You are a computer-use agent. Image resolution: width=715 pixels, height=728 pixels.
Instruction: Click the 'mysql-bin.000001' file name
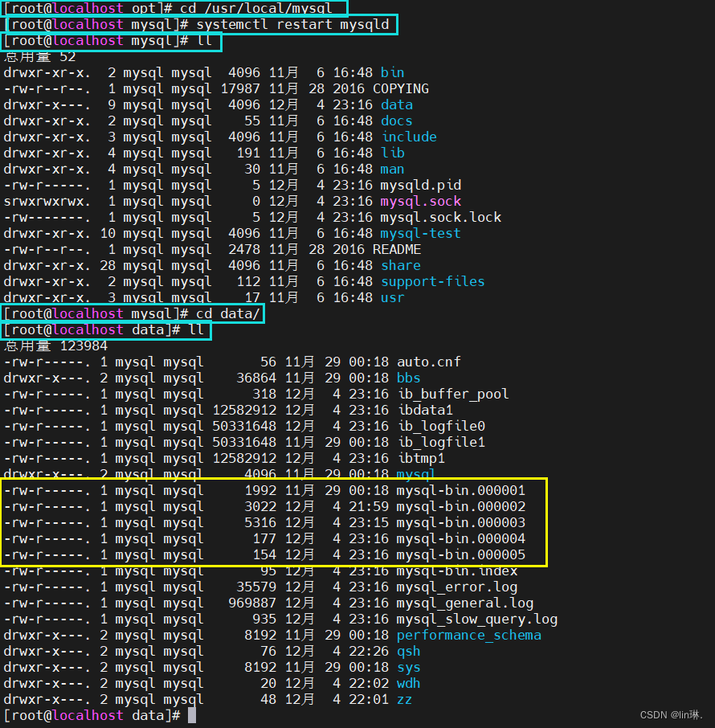point(461,491)
